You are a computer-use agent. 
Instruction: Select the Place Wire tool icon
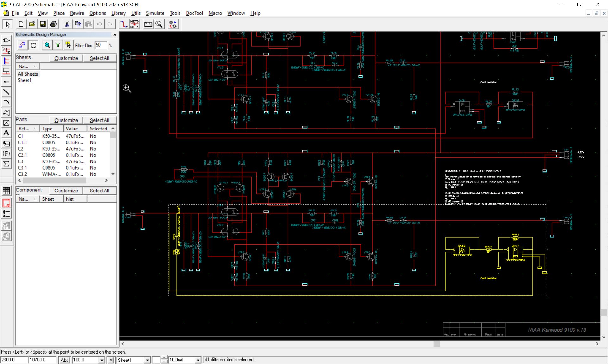(x=6, y=51)
